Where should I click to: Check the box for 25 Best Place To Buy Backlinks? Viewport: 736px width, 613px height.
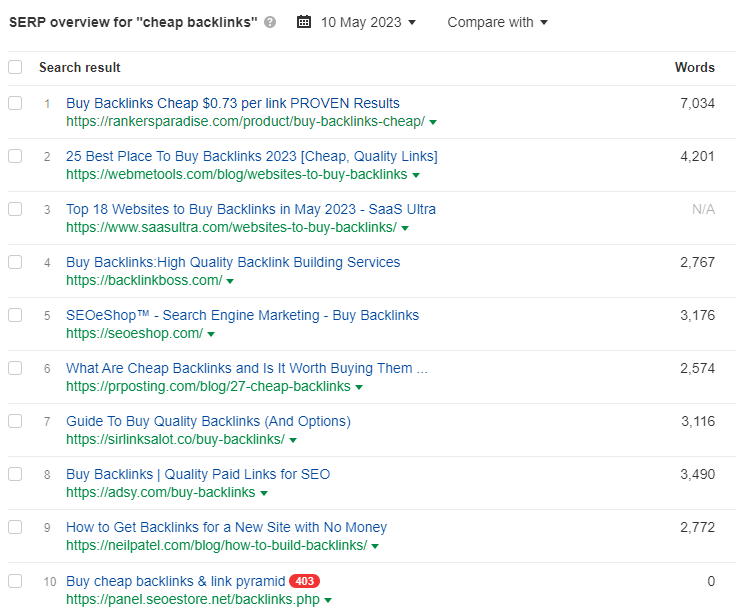[15, 156]
